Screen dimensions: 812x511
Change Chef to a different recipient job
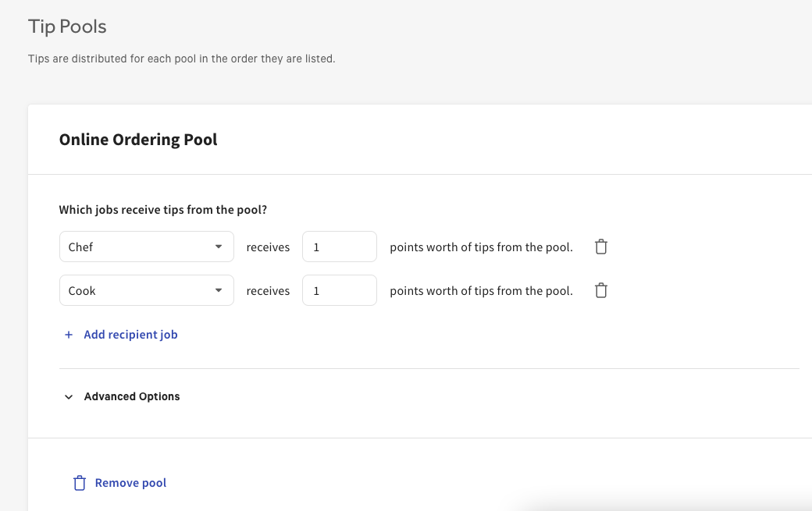146,246
